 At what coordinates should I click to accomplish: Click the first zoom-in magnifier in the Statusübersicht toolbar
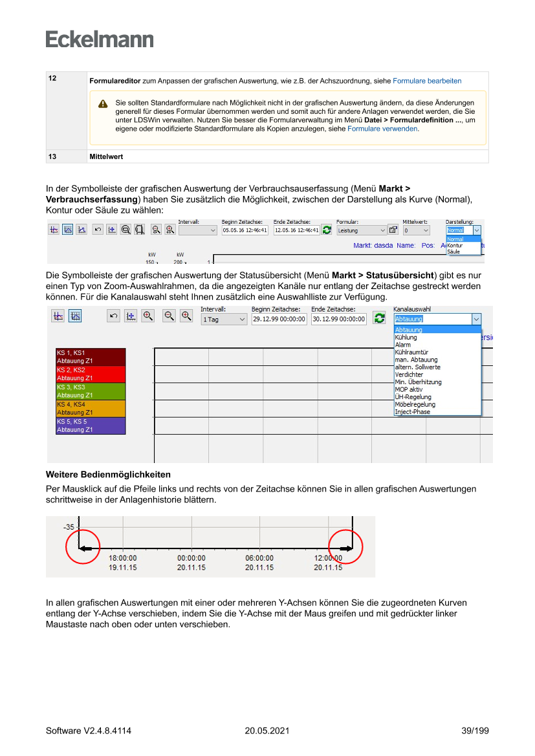pos(148,316)
